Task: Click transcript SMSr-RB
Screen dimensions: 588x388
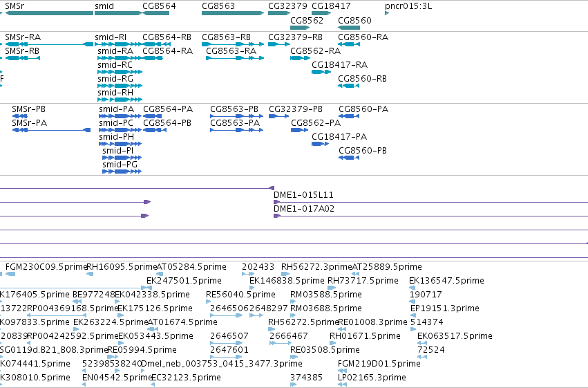Action: pos(22,51)
